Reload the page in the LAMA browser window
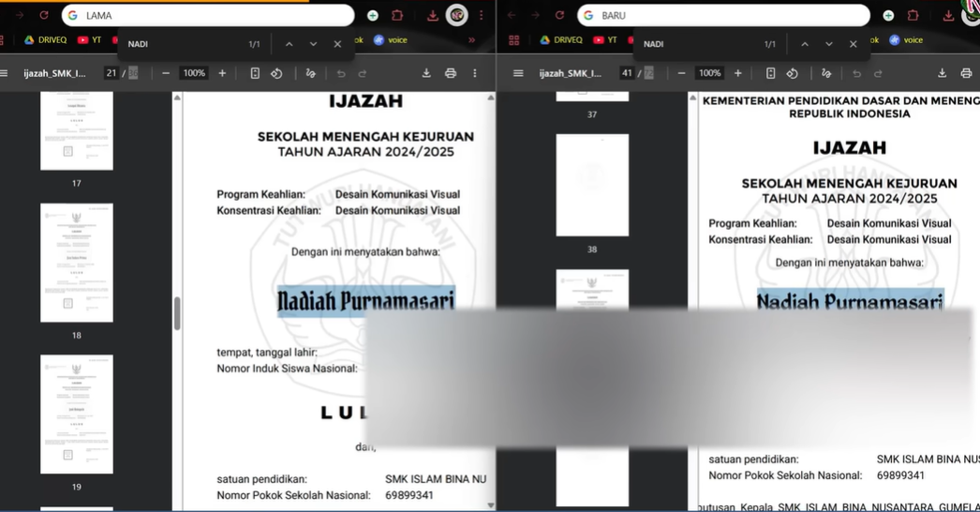The image size is (980, 512). [44, 15]
